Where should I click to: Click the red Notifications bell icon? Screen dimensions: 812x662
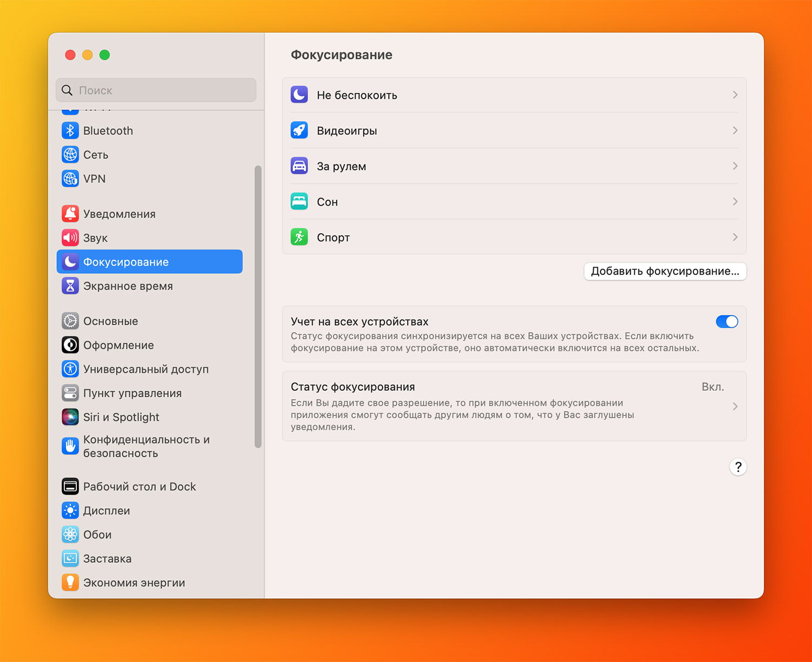(x=70, y=214)
